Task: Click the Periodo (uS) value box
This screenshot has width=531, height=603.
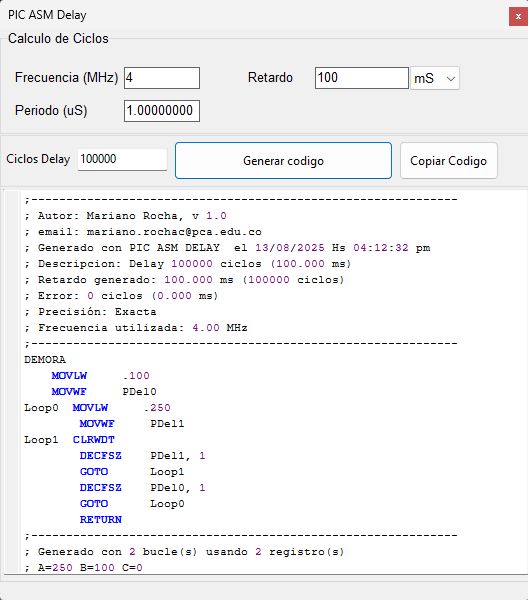Action: 163,111
